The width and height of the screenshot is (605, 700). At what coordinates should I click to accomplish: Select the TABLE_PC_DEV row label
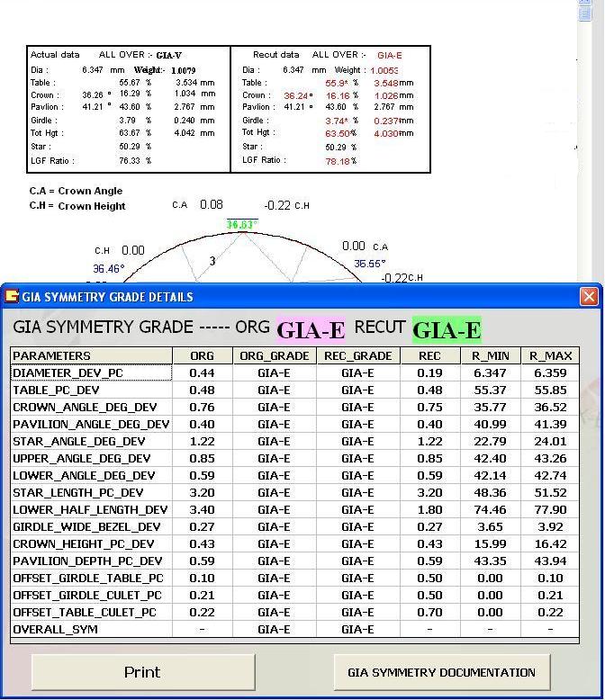click(x=91, y=390)
